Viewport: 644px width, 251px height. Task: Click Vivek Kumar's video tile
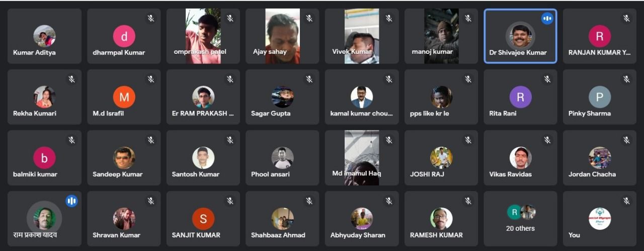tap(362, 36)
